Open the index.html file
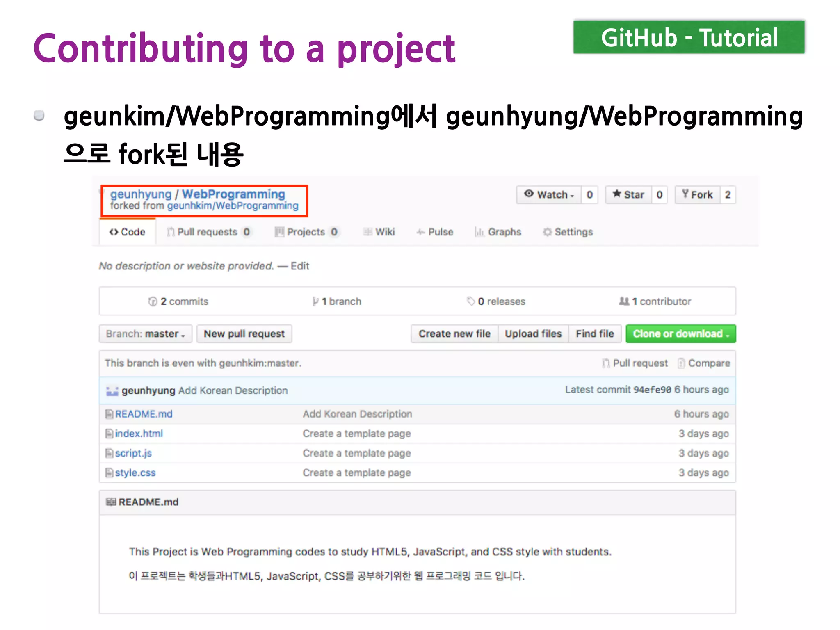The height and width of the screenshot is (630, 840). coord(139,434)
